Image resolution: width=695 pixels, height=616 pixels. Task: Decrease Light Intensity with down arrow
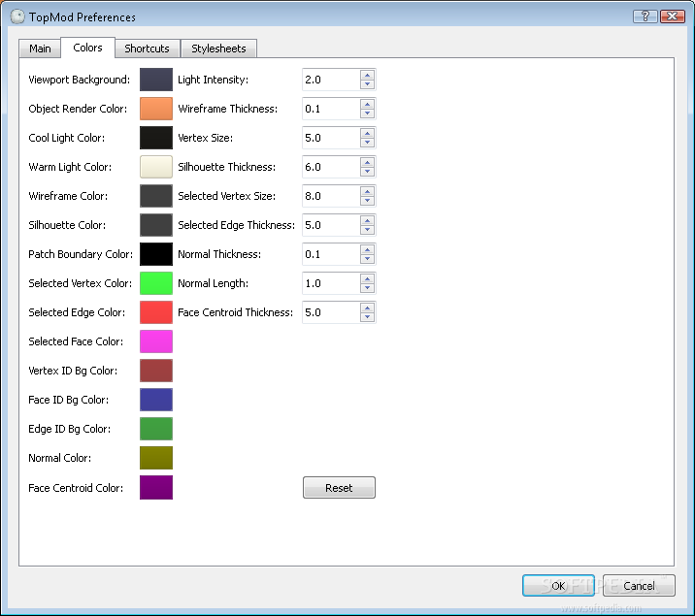pos(367,84)
